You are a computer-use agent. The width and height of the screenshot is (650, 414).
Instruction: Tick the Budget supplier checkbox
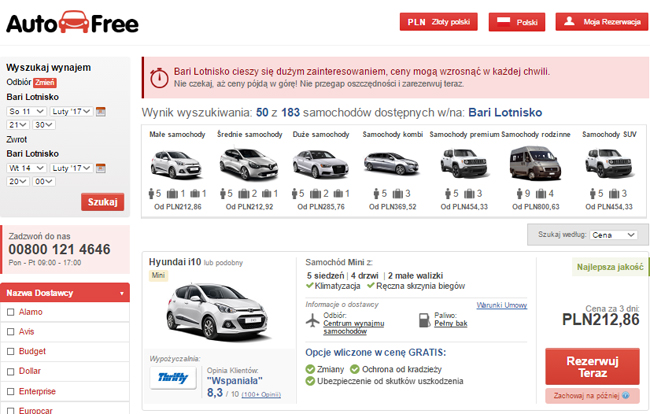point(11,351)
